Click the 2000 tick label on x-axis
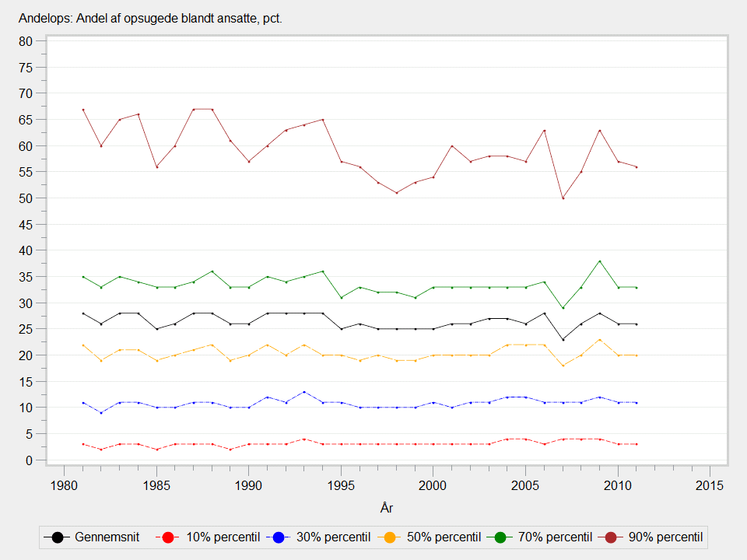This screenshot has width=747, height=560. (433, 485)
